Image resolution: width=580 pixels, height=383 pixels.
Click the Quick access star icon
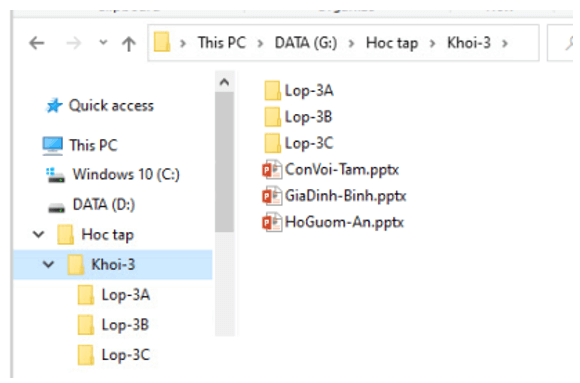pyautogui.click(x=54, y=106)
